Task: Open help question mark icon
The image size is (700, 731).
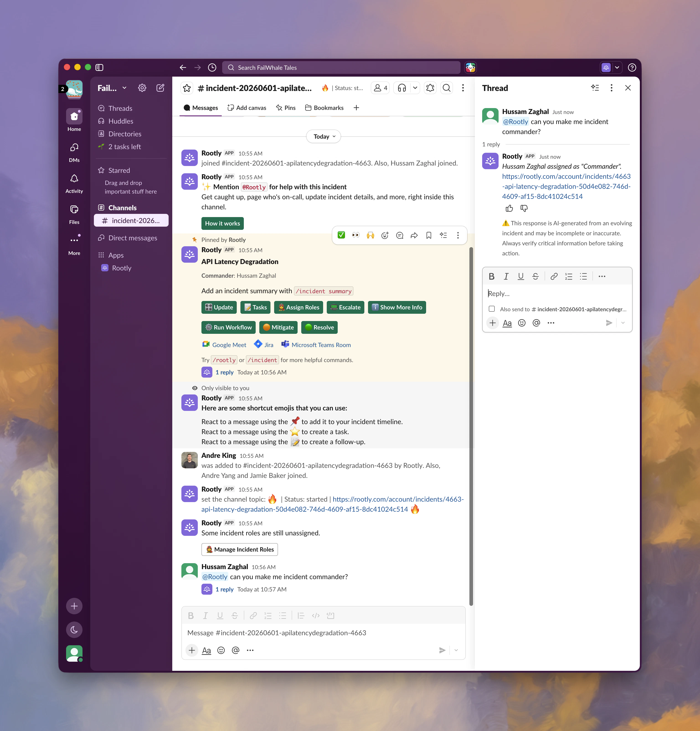Action: [x=632, y=67]
